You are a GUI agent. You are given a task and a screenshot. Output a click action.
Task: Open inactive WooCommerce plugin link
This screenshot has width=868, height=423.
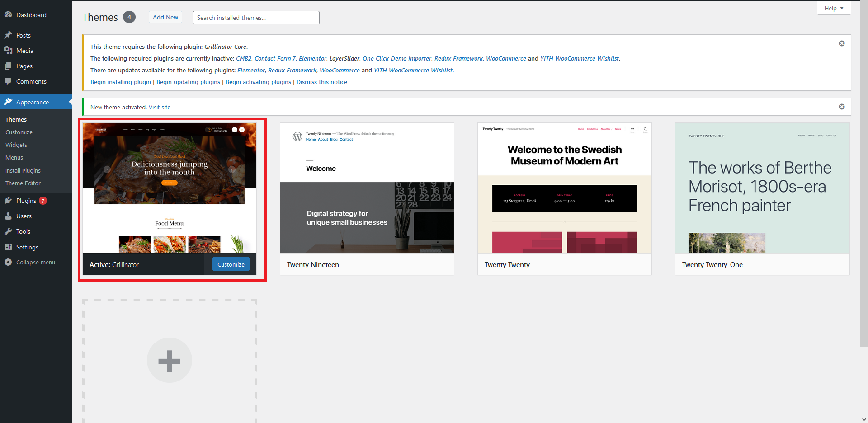(x=506, y=58)
